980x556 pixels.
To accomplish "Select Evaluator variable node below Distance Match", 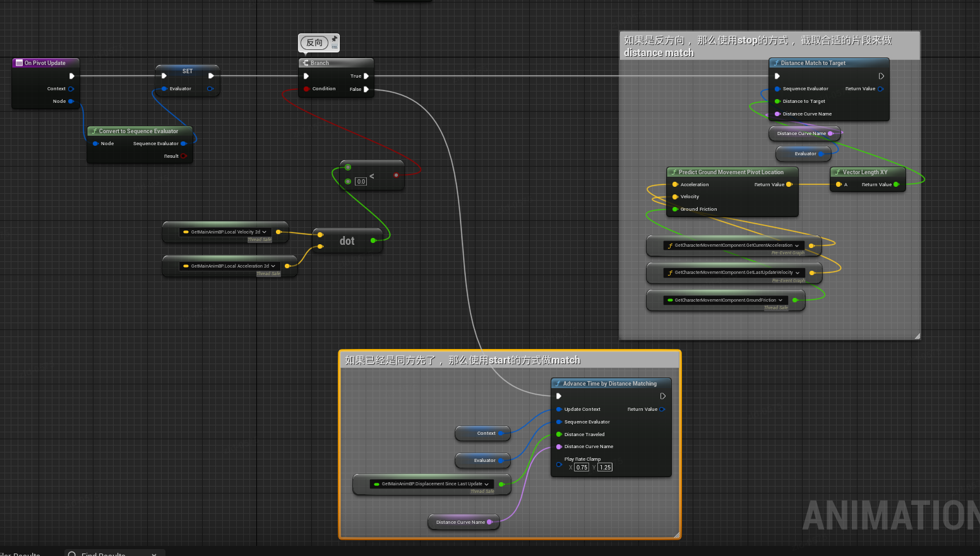I will (803, 153).
